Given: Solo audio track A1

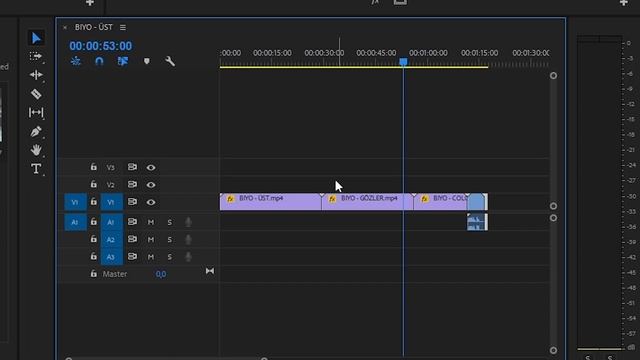Looking at the screenshot, I should tap(169, 222).
